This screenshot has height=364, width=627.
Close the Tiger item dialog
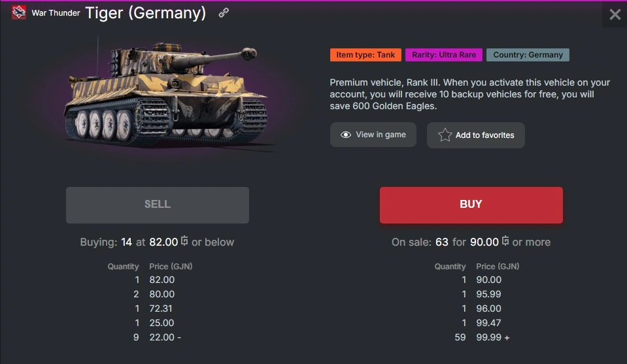click(615, 14)
